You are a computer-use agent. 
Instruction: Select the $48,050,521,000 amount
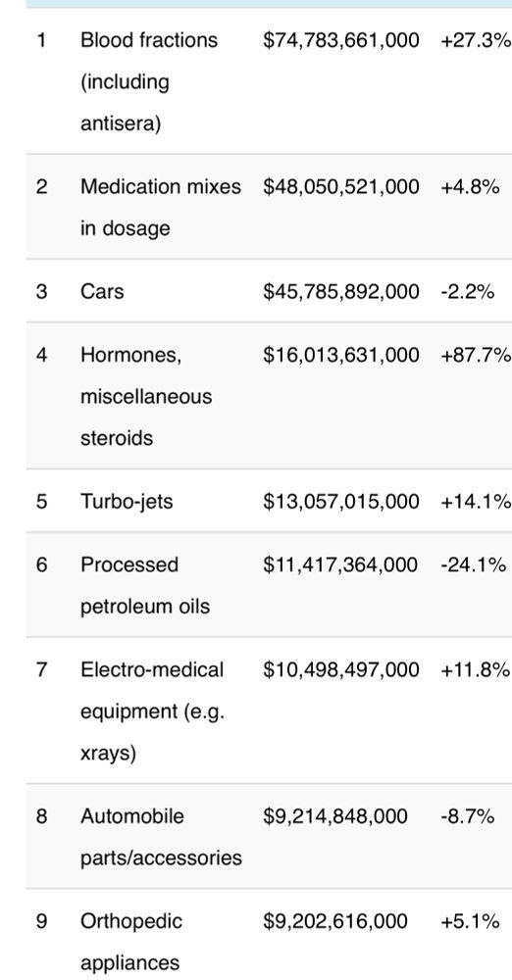(341, 187)
